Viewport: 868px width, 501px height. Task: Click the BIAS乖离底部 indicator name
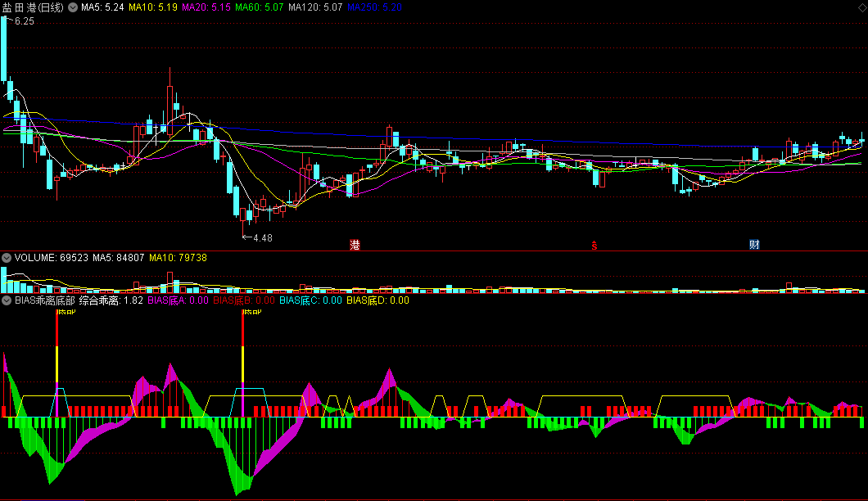(x=45, y=300)
